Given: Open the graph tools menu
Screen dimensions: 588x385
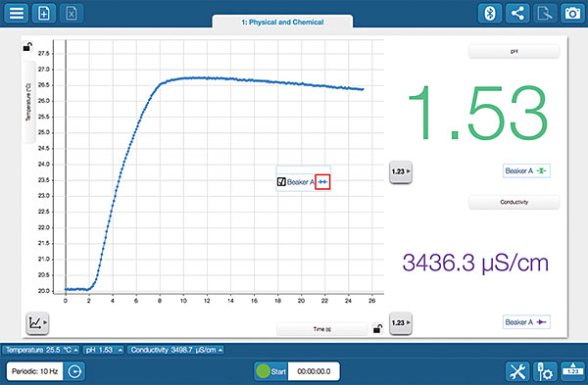Looking at the screenshot, I should [37, 322].
